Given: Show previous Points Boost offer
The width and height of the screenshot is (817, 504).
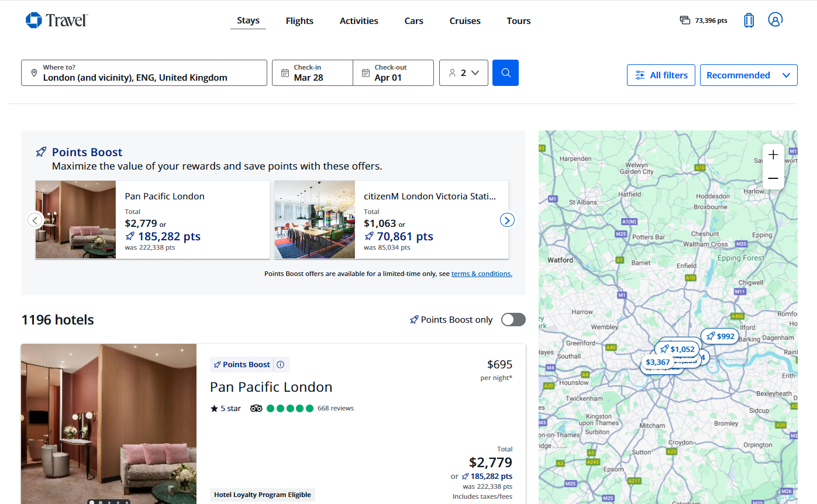Looking at the screenshot, I should (x=35, y=220).
